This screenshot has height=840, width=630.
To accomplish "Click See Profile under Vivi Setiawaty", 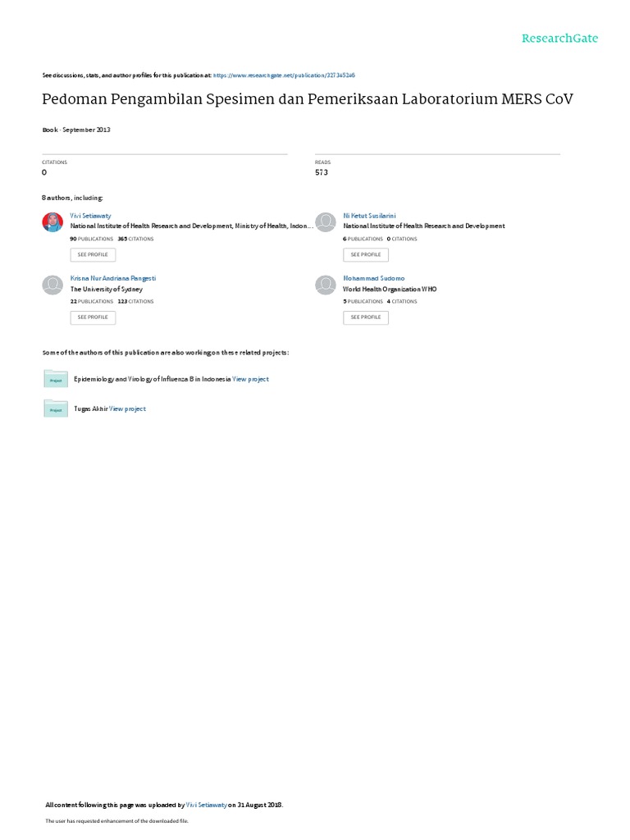I will point(93,254).
